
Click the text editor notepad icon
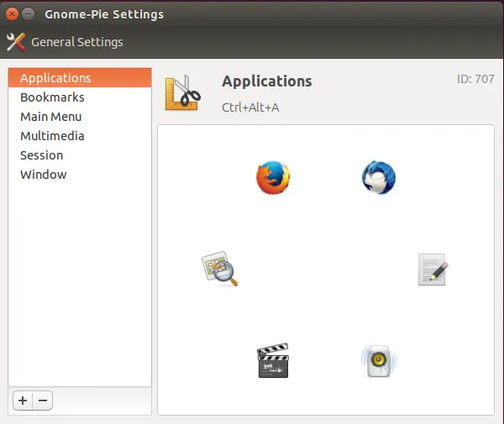433,270
